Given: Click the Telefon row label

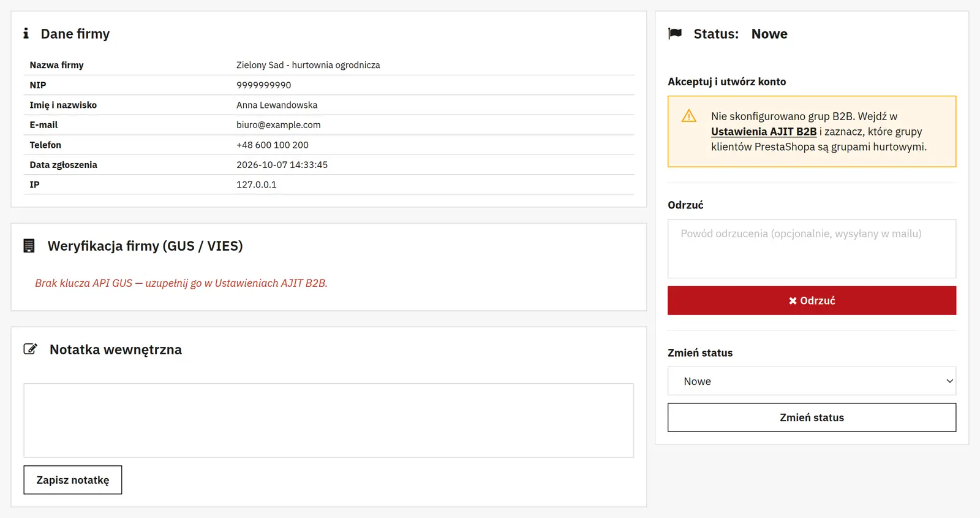Looking at the screenshot, I should point(45,145).
